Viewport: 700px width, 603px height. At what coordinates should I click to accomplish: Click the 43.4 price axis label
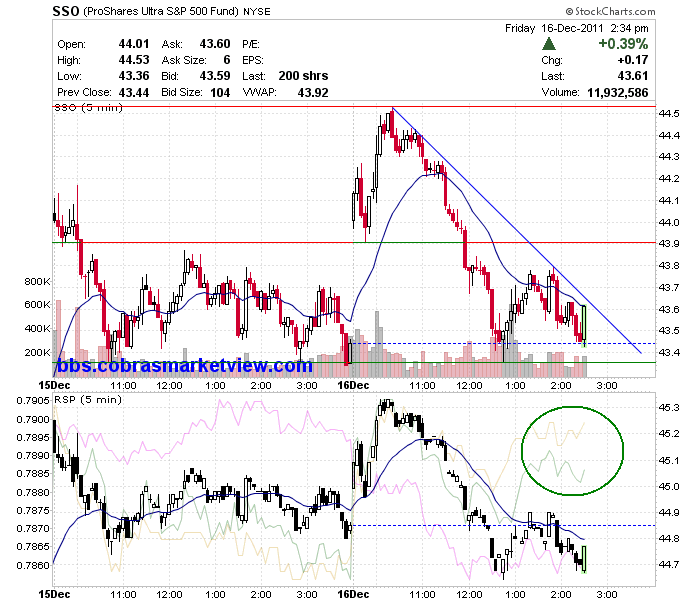(669, 353)
